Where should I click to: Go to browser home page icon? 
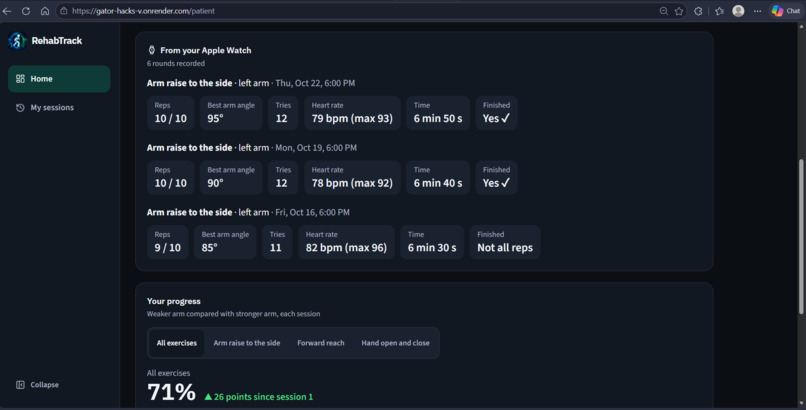coord(45,11)
